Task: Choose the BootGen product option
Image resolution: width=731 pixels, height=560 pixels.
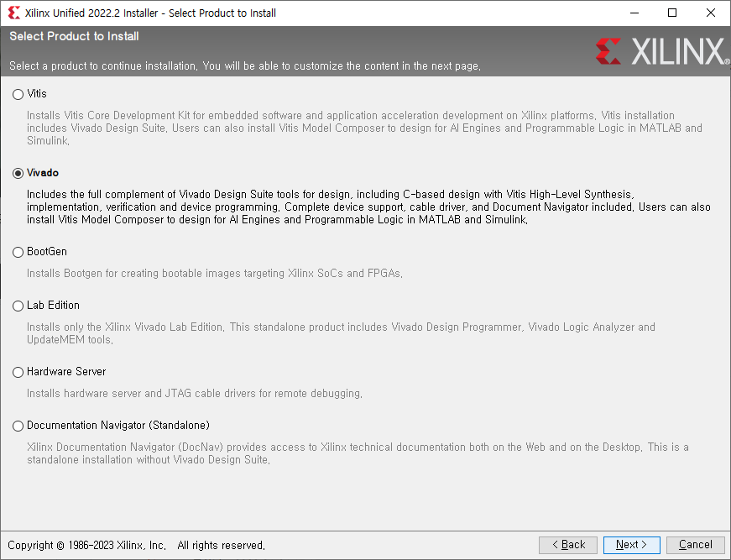Action: (x=18, y=252)
